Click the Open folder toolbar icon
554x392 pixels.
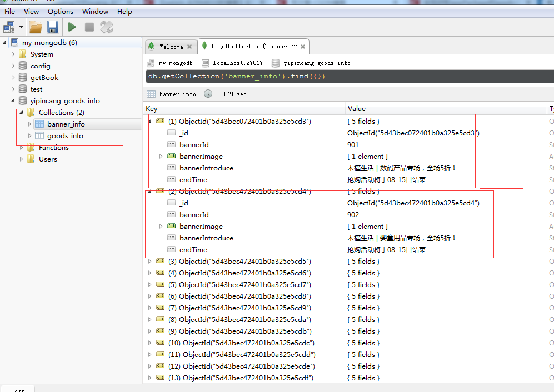pos(36,27)
